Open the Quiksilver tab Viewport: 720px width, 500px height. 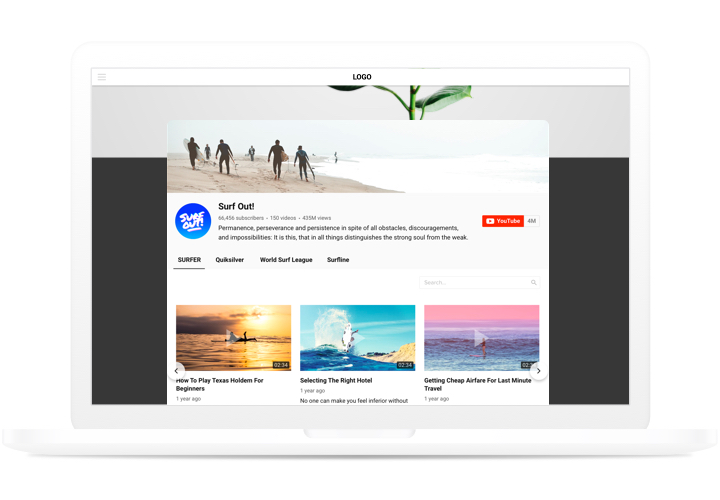tap(230, 260)
